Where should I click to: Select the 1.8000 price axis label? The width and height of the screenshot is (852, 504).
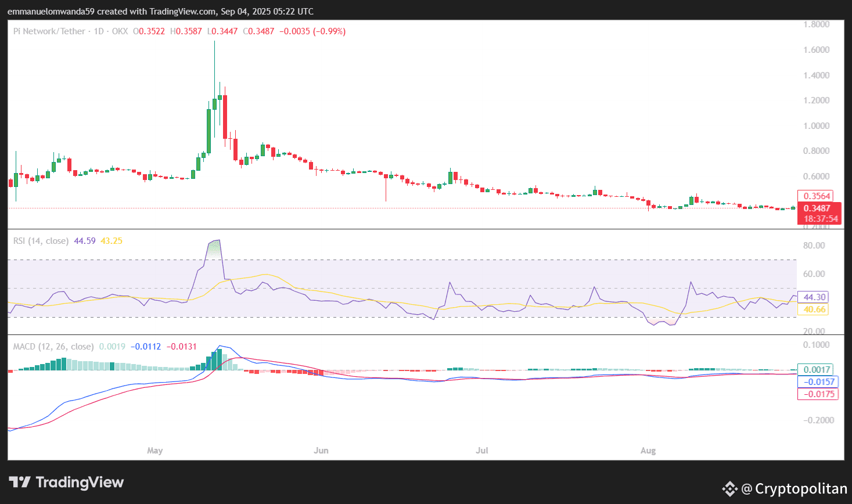pyautogui.click(x=816, y=24)
